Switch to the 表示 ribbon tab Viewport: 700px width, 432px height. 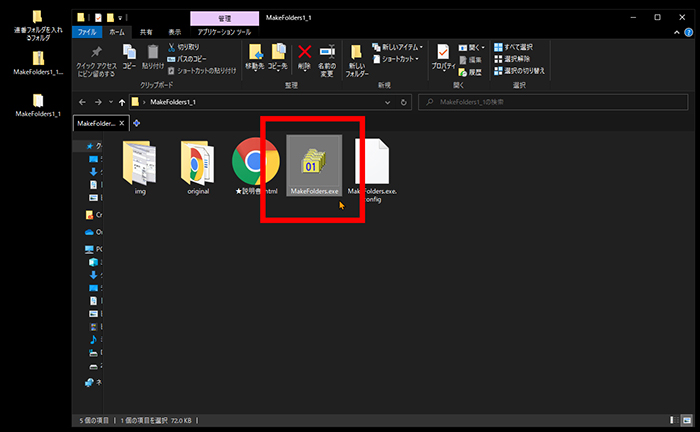tap(175, 32)
